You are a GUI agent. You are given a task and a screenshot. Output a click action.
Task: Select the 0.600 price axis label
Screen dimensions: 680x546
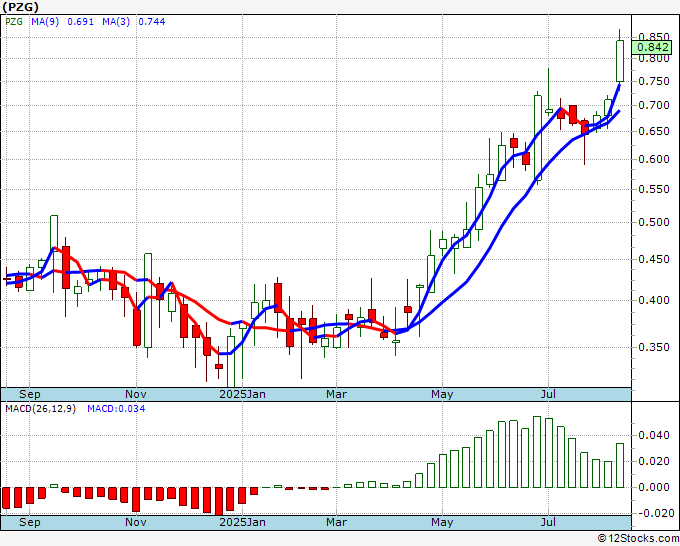click(x=654, y=159)
